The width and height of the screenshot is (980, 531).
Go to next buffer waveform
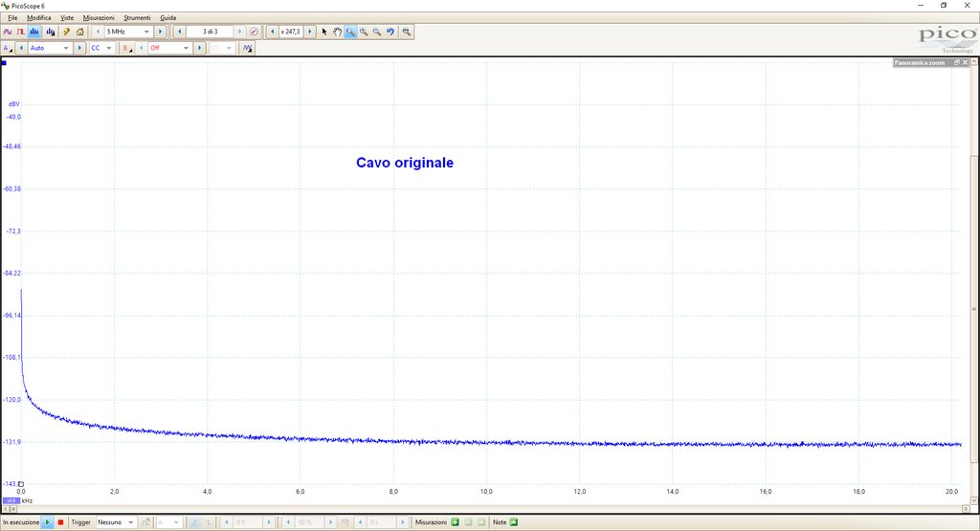pos(240,32)
